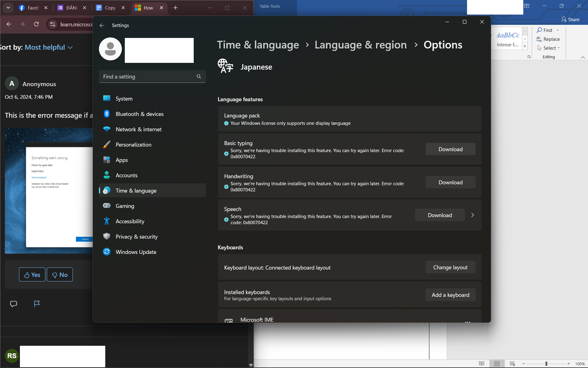Click the search magnifier in Find a setting
The image size is (588, 368).
199,77
